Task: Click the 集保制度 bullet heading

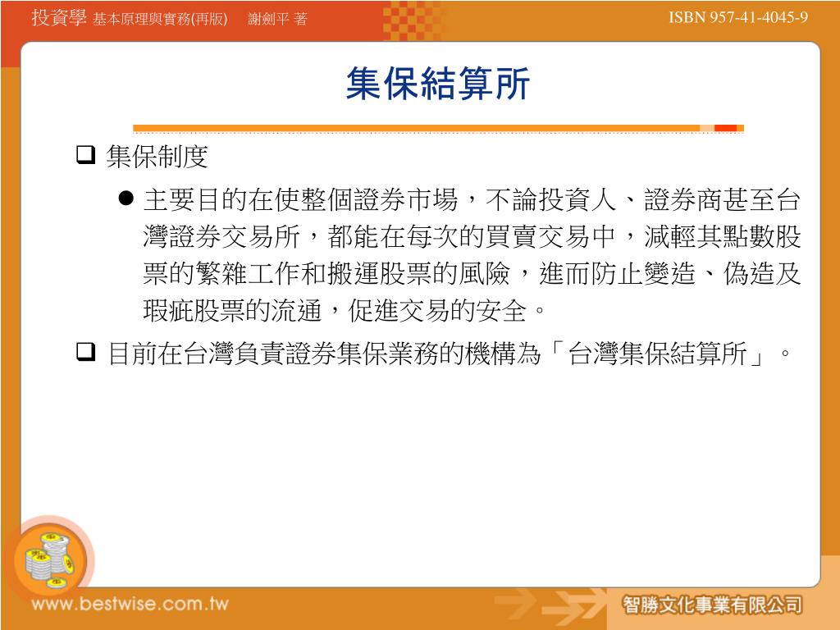Action: 157,157
